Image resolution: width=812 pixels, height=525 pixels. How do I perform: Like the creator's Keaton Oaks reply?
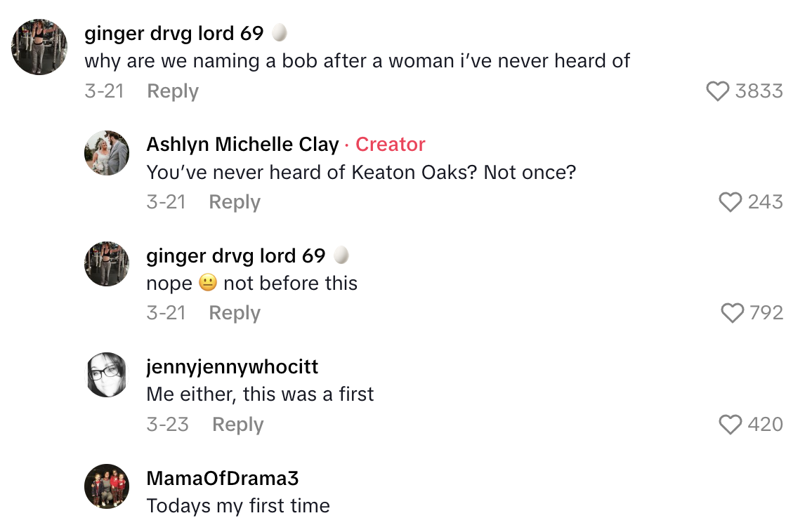pyautogui.click(x=731, y=202)
